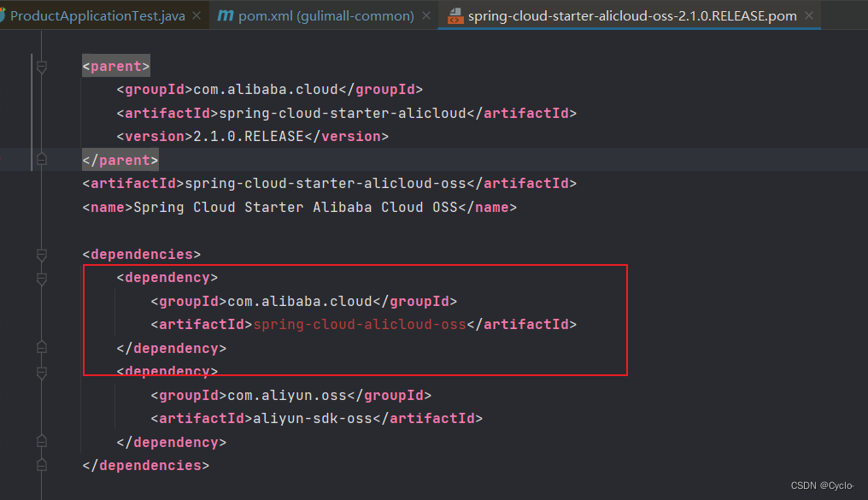Collapse the dependencies block fold marker
868x500 pixels.
point(40,254)
